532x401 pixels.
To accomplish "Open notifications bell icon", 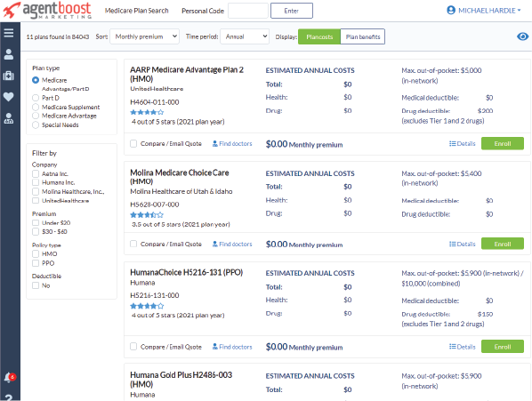I will point(10,377).
